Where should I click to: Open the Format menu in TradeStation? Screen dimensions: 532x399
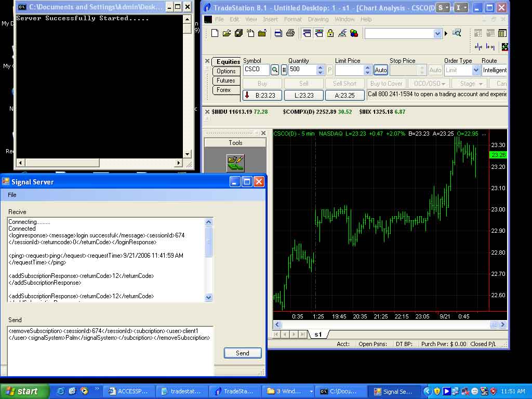click(x=293, y=19)
